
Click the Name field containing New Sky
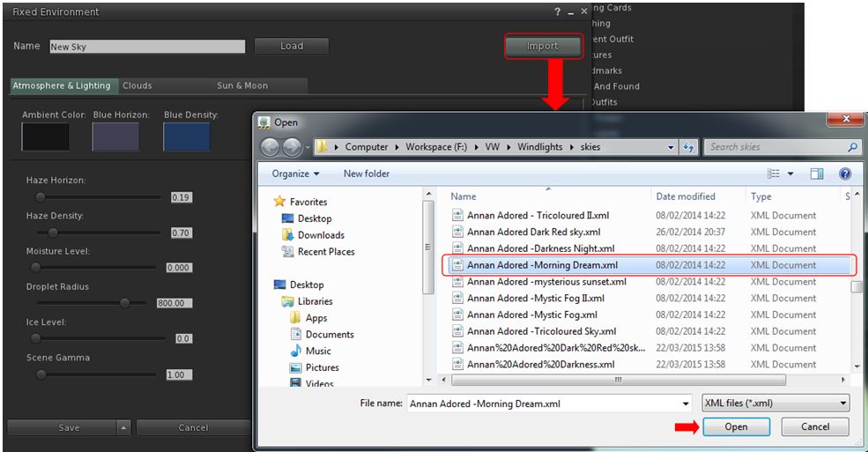pyautogui.click(x=146, y=47)
